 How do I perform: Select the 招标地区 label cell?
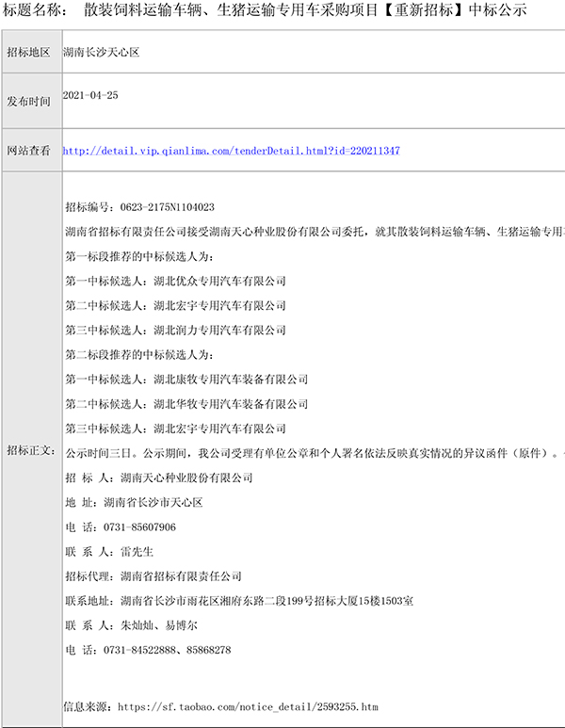tap(32, 52)
